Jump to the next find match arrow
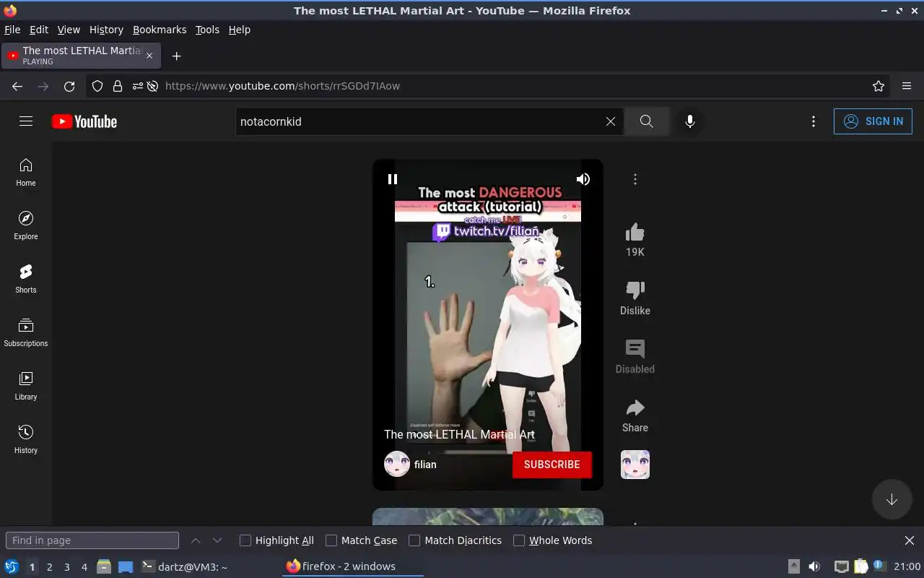The width and height of the screenshot is (924, 578). tap(217, 540)
